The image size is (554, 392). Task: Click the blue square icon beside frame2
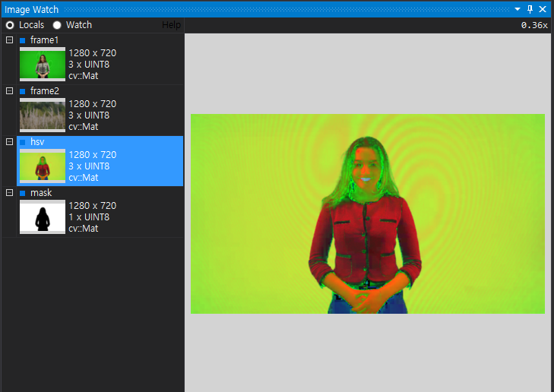pos(23,91)
